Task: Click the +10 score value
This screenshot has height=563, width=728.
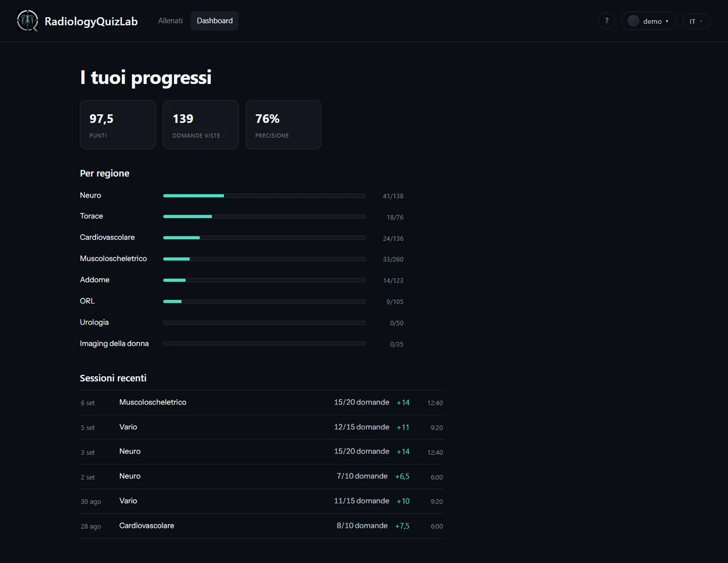Action: pyautogui.click(x=403, y=501)
